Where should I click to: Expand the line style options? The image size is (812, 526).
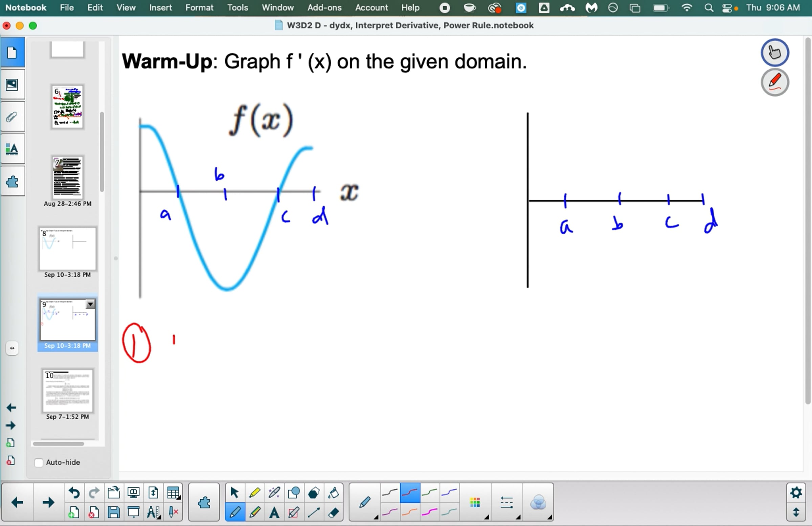tap(507, 502)
